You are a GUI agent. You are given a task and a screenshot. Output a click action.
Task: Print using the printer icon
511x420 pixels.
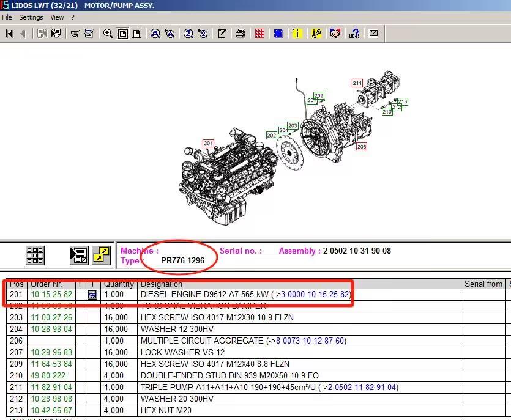[241, 33]
